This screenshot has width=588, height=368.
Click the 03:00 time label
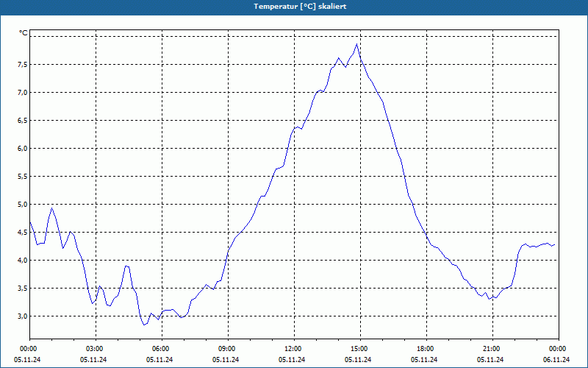[x=96, y=349]
